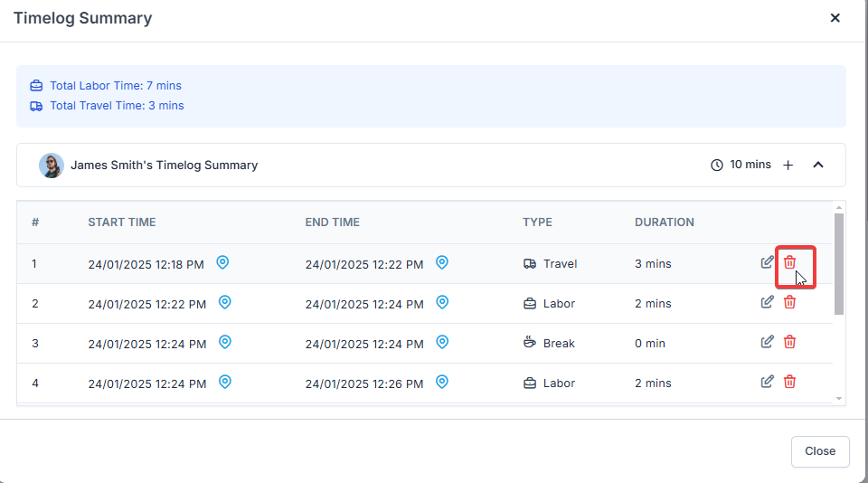
Task: Select the Total Travel Time: 3 mins text
Action: 117,106
